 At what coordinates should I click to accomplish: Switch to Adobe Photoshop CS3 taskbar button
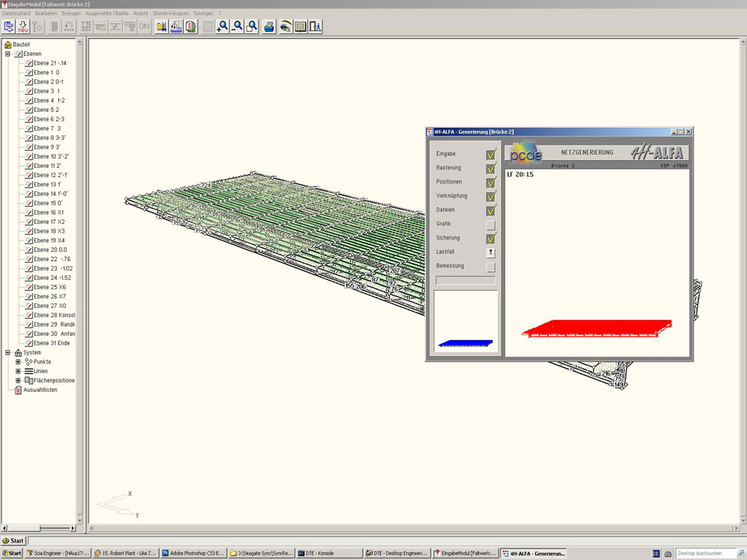pyautogui.click(x=192, y=553)
